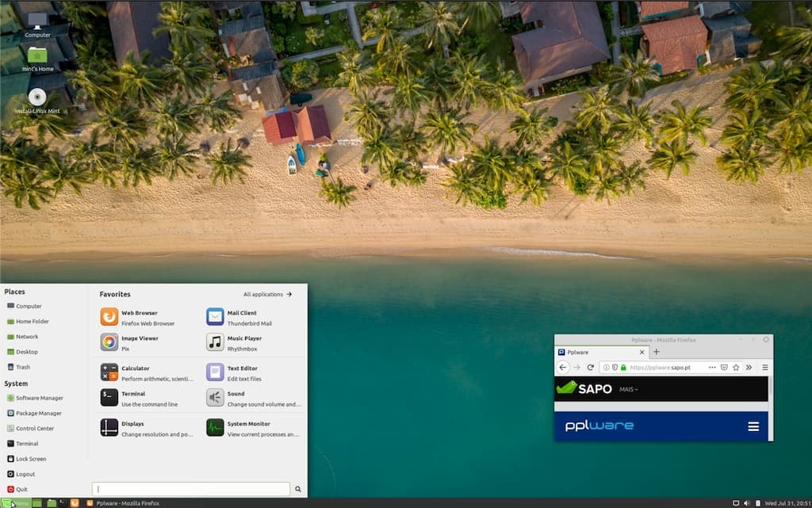Click the application search input field

pos(190,488)
